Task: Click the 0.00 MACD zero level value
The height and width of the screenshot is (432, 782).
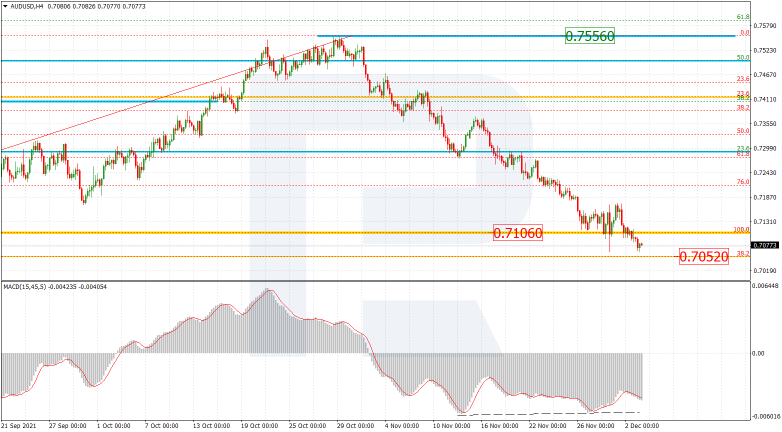Action: pyautogui.click(x=759, y=354)
